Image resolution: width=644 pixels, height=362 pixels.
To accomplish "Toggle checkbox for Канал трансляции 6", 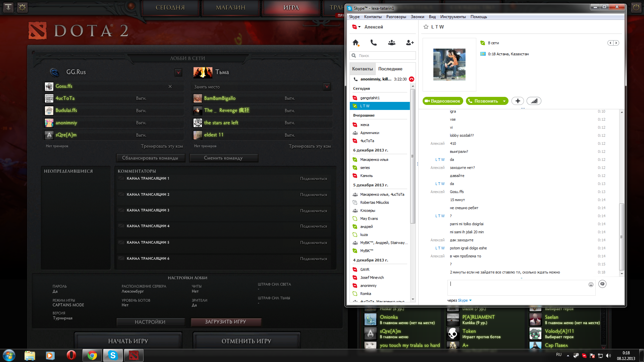I will coord(121,258).
